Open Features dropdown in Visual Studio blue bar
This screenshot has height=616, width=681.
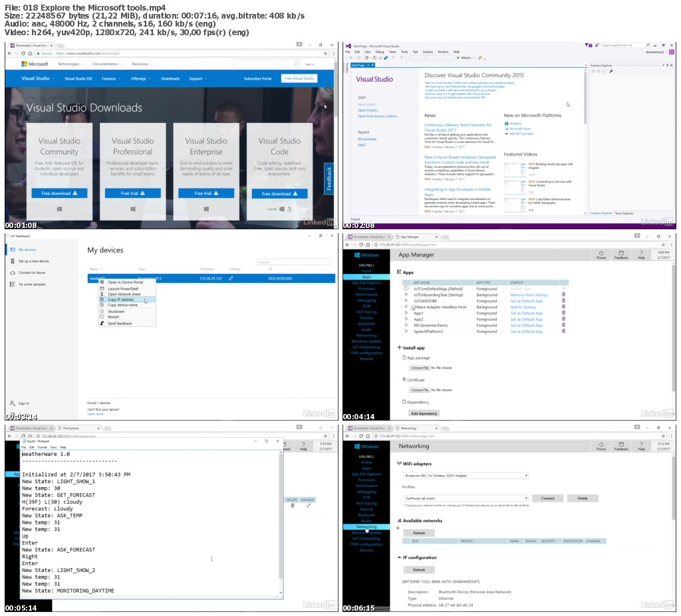[110, 78]
